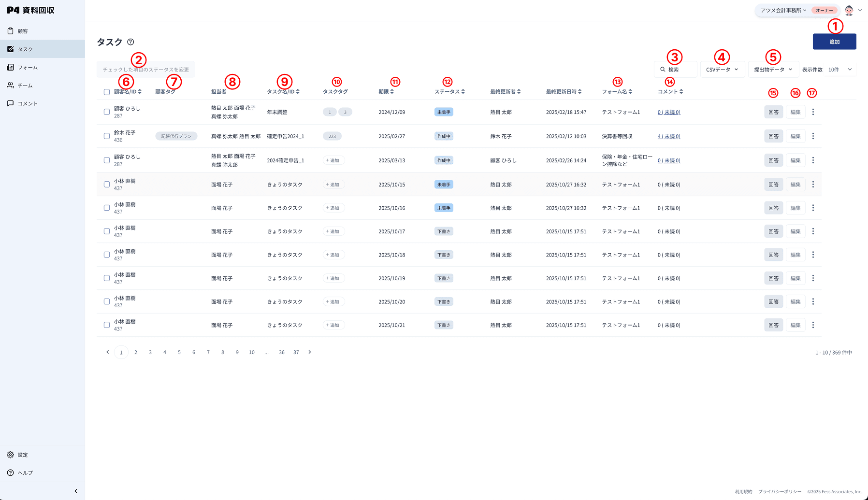Click the 検索 search field
This screenshot has width=868, height=500.
tap(676, 70)
